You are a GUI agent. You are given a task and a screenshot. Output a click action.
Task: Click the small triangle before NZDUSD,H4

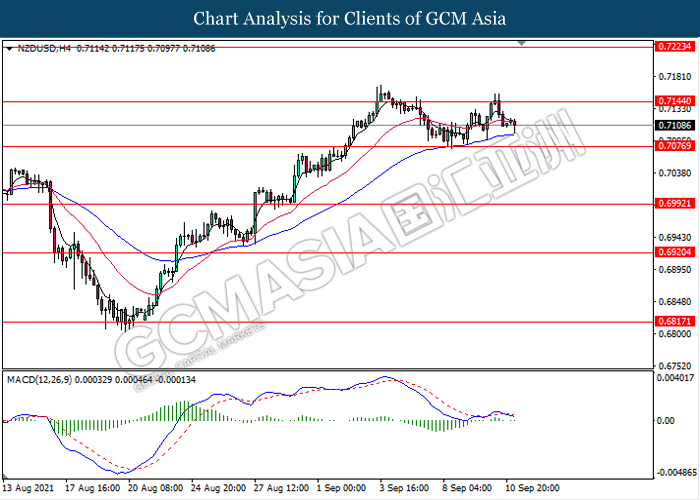coord(9,49)
